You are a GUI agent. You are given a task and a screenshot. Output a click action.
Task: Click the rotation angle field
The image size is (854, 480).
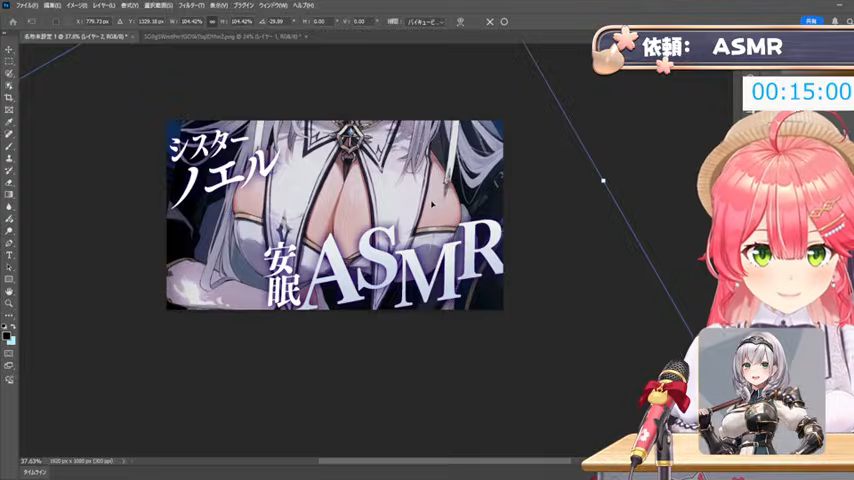277,22
